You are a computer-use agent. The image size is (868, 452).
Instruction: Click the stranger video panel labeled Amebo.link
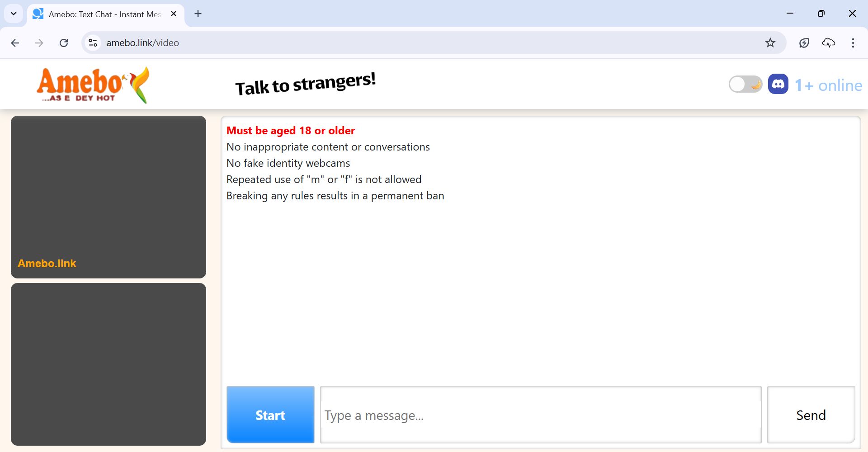pyautogui.click(x=108, y=197)
